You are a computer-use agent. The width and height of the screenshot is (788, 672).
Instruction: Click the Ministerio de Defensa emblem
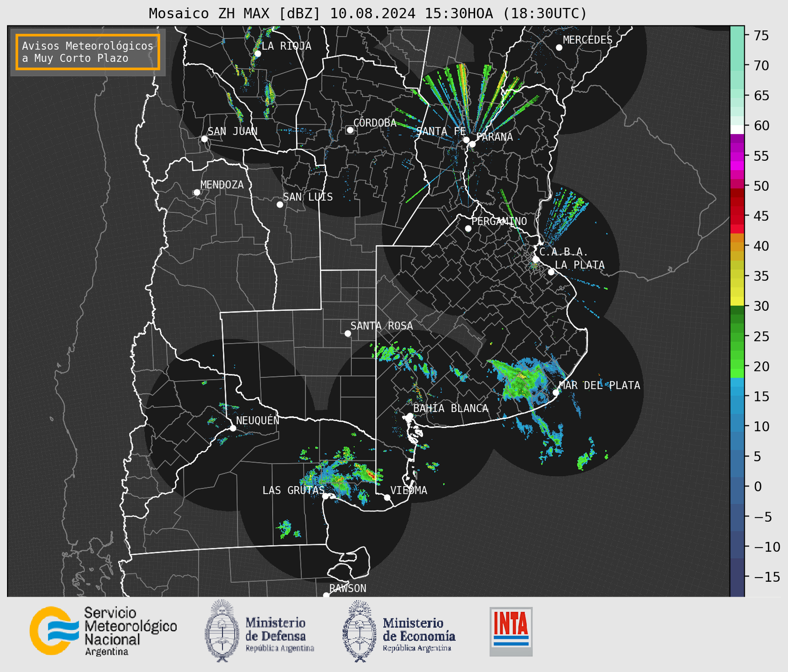pyautogui.click(x=222, y=631)
